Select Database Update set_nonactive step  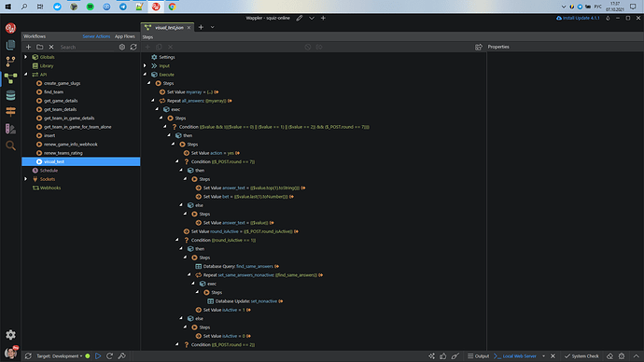tap(245, 300)
